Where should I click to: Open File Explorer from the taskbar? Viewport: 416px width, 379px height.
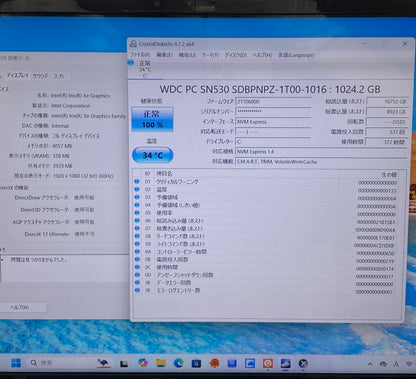[161, 363]
